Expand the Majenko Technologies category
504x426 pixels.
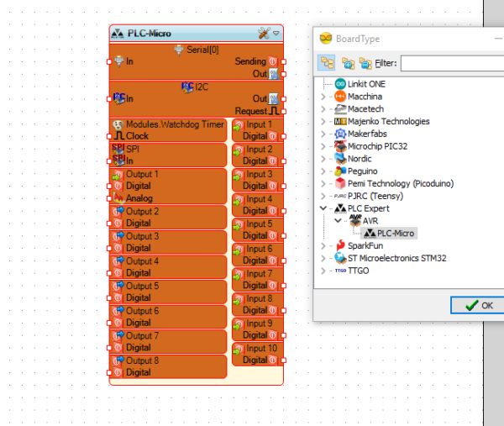point(323,121)
